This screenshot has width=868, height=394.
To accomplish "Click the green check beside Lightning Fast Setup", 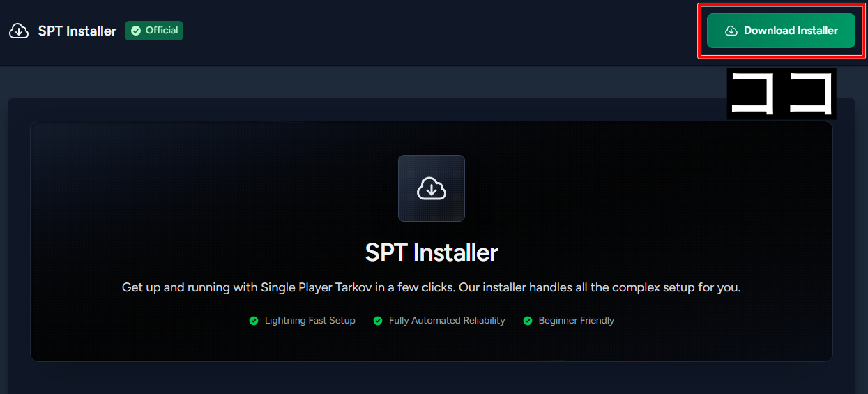I will click(254, 321).
